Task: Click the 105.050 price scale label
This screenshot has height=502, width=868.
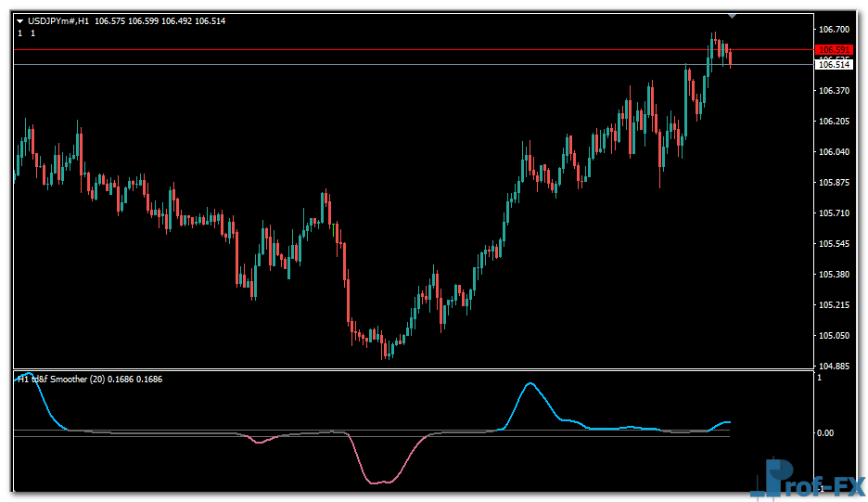Action: [835, 336]
